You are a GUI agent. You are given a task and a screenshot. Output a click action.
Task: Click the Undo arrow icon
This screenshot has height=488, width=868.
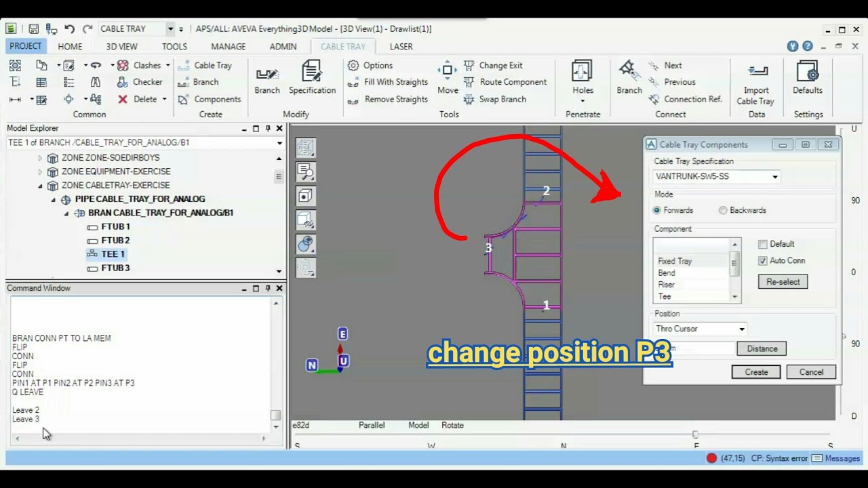[70, 29]
